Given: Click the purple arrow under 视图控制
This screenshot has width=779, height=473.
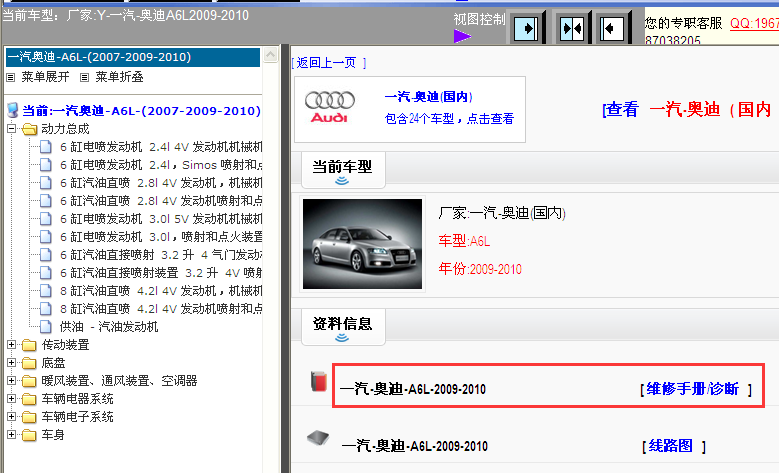Looking at the screenshot, I should [462, 36].
